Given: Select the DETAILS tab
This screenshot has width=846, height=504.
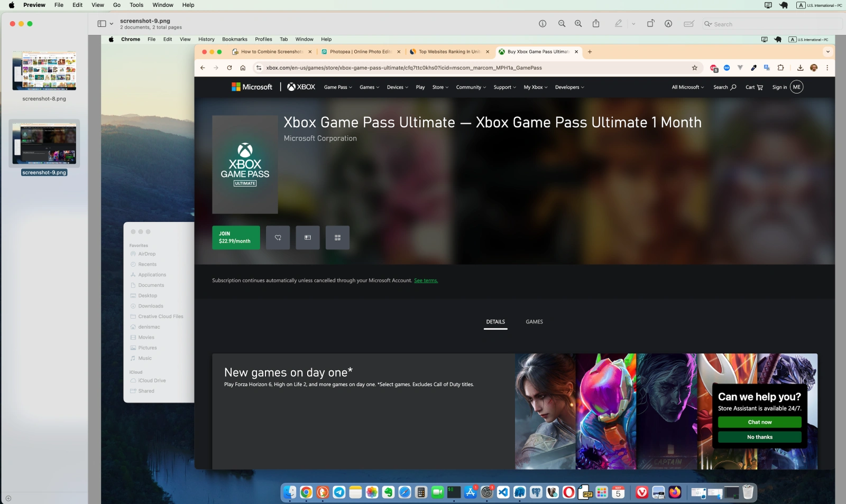Looking at the screenshot, I should [495, 322].
